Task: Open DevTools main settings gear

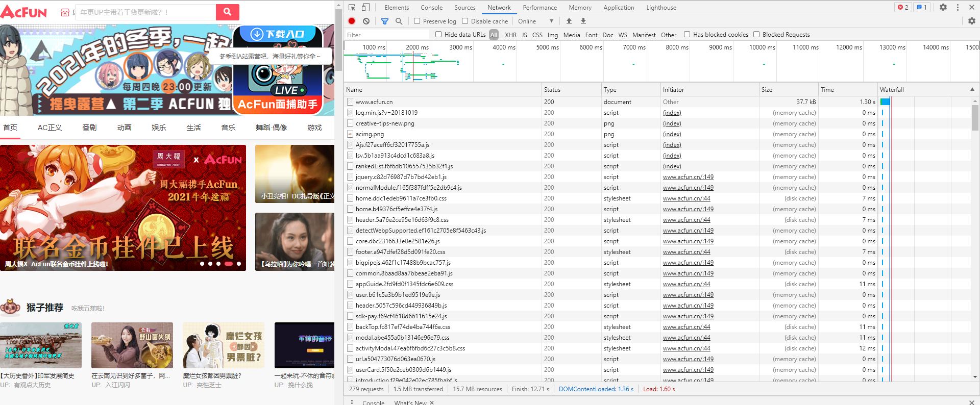Action: tap(943, 7)
